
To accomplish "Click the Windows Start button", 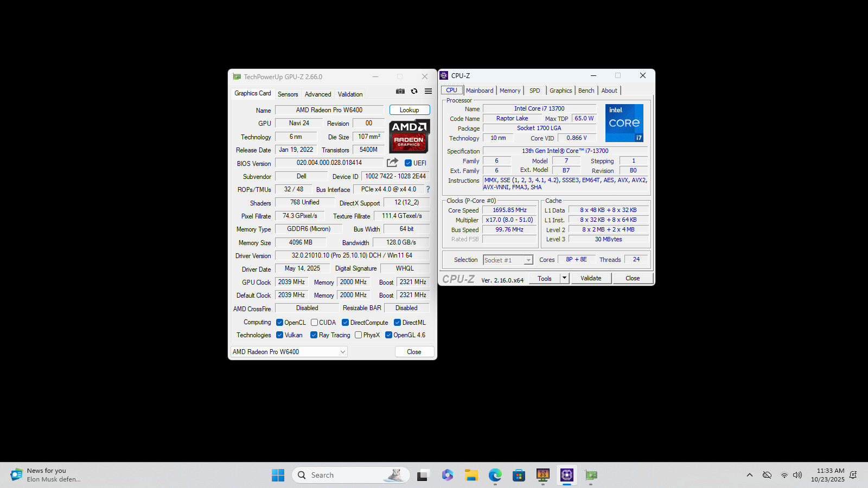I will tap(278, 476).
